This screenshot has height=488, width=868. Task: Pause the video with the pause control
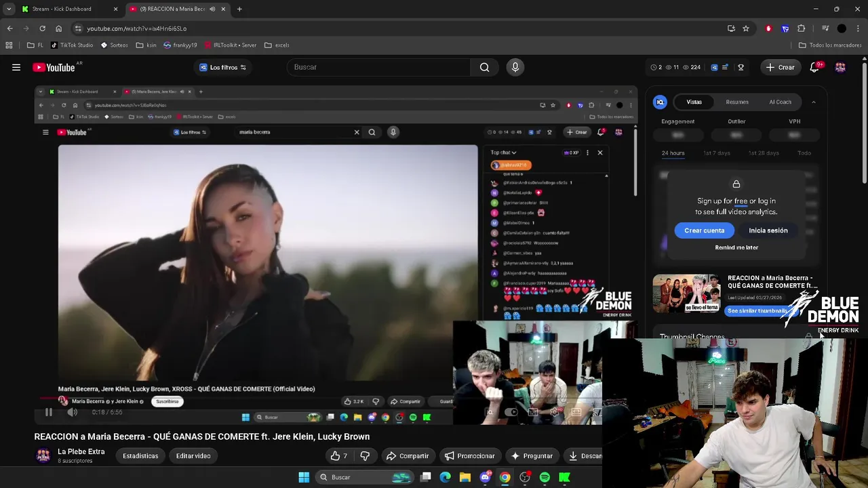[48, 412]
